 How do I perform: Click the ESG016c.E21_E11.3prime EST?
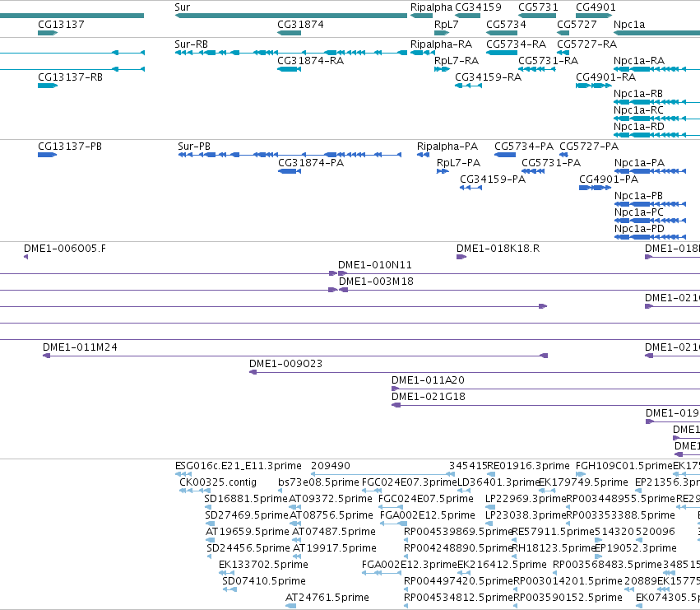183,474
